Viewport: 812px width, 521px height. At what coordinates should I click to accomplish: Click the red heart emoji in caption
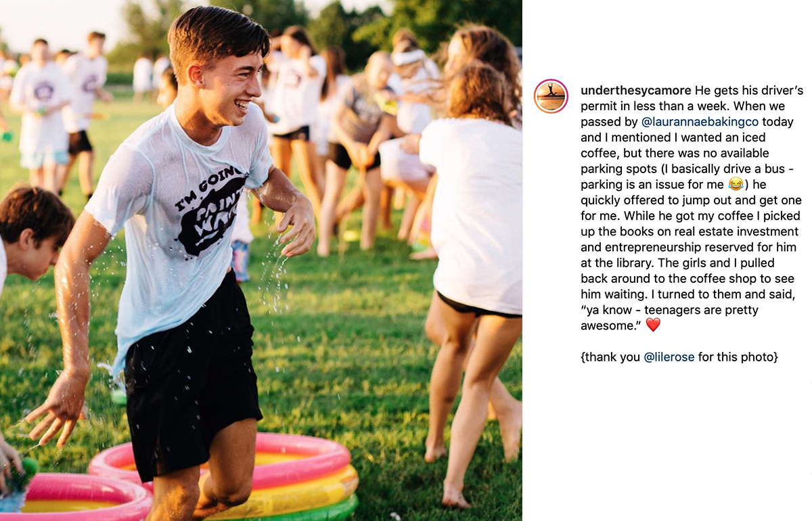(652, 325)
